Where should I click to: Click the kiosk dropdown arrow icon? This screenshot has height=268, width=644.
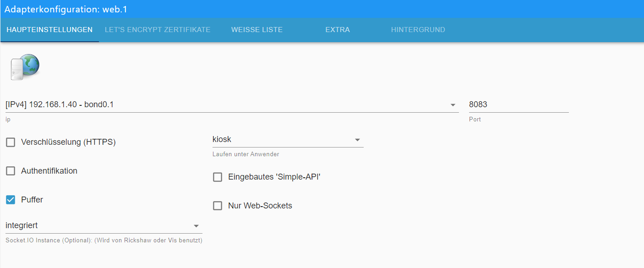[x=358, y=140]
